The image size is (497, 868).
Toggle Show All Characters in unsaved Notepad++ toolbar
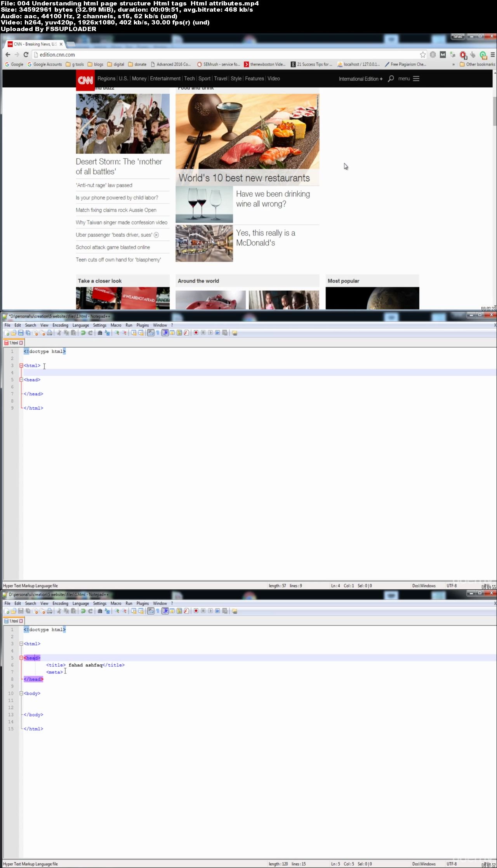(158, 333)
